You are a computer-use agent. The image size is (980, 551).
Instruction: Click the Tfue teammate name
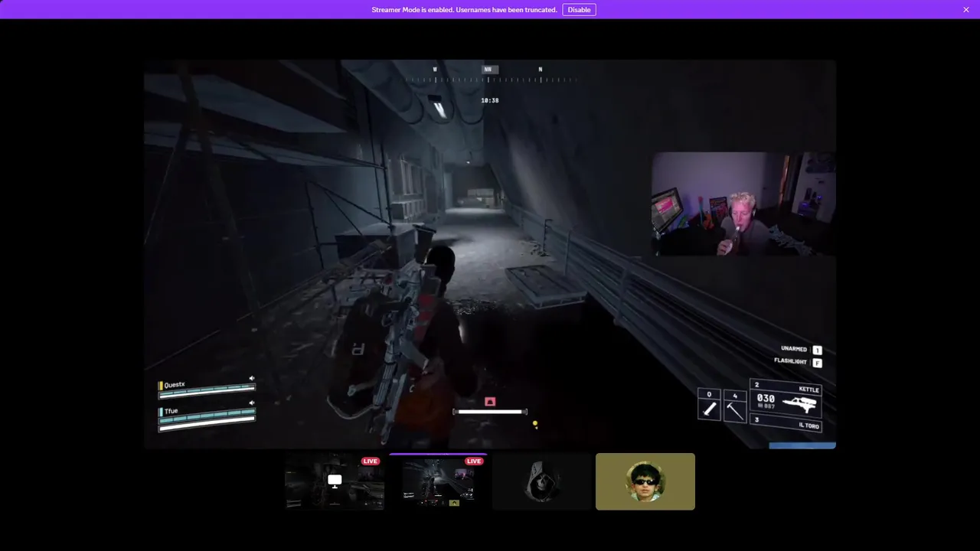click(x=171, y=411)
